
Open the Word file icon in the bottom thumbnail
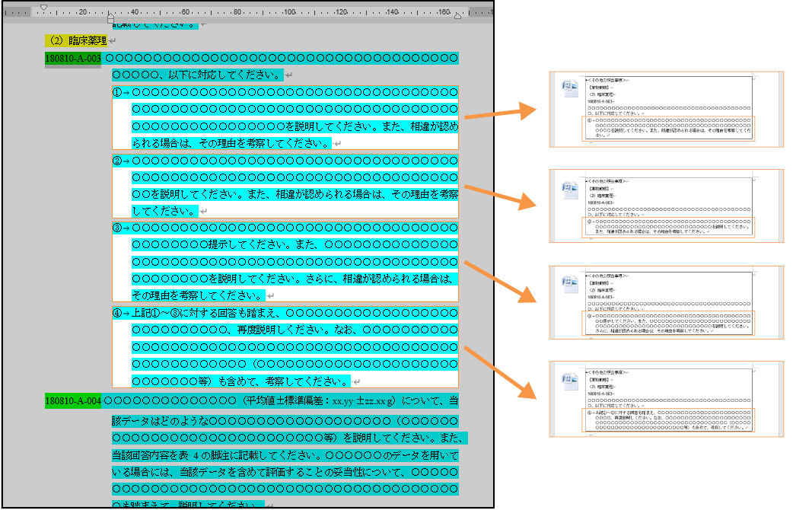568,381
